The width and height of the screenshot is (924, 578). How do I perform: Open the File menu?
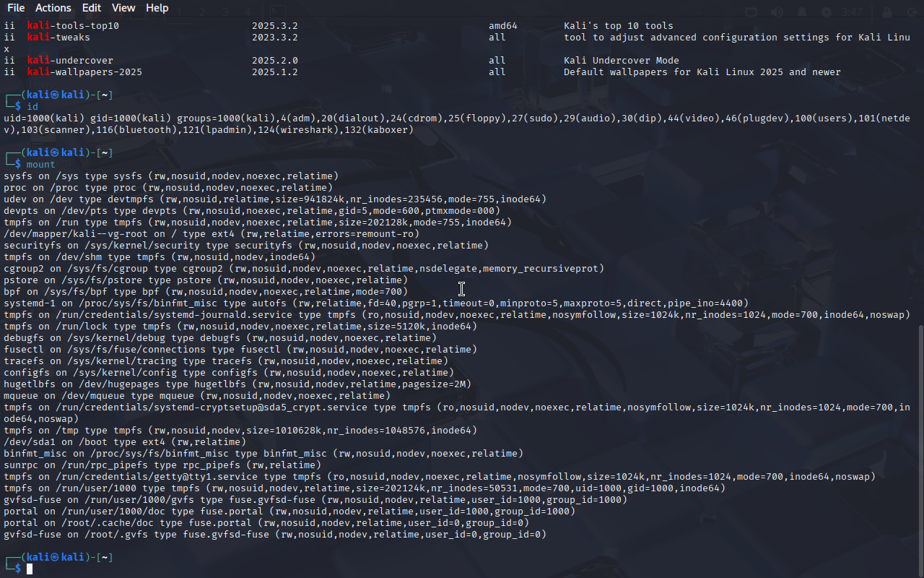15,8
